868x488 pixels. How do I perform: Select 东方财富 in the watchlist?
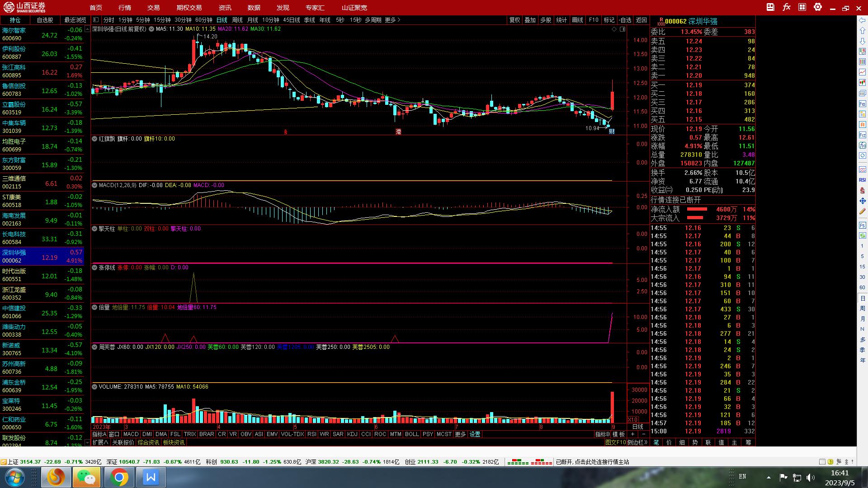(14, 160)
